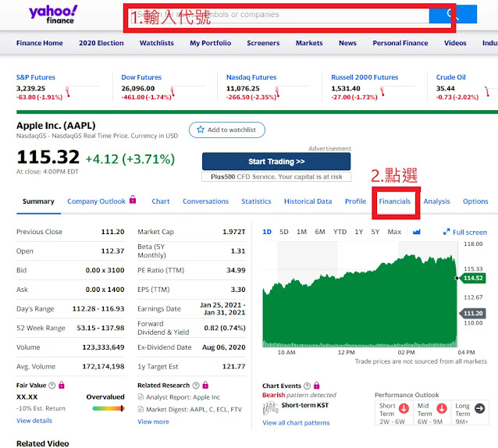
Task: Open the Personal Finance menu item
Action: pyautogui.click(x=400, y=43)
